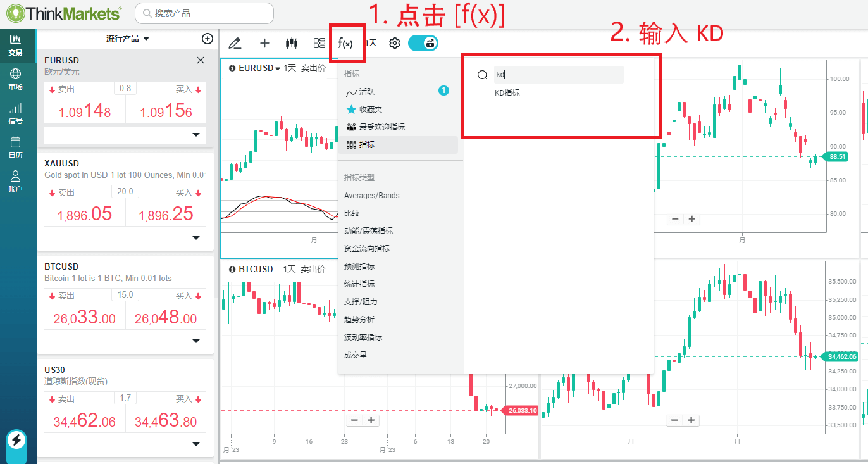The height and width of the screenshot is (464, 868).
Task: Choose 动能/震荡指标 indicator type
Action: [x=368, y=230]
